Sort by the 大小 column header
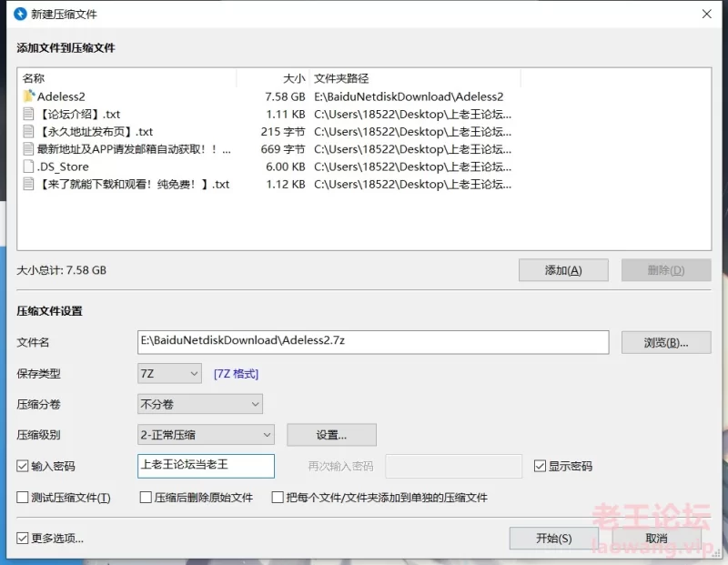Image resolution: width=728 pixels, height=565 pixels. [x=294, y=78]
